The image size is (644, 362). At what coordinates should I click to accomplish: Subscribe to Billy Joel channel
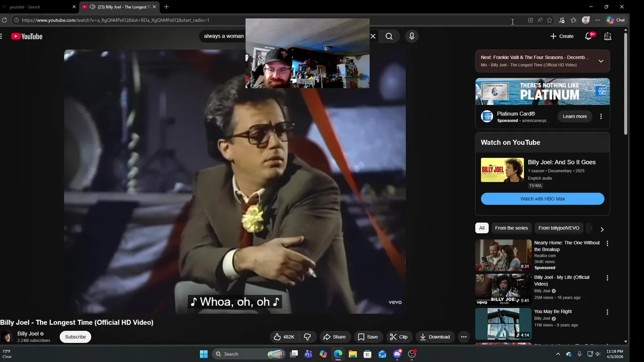[x=75, y=337]
